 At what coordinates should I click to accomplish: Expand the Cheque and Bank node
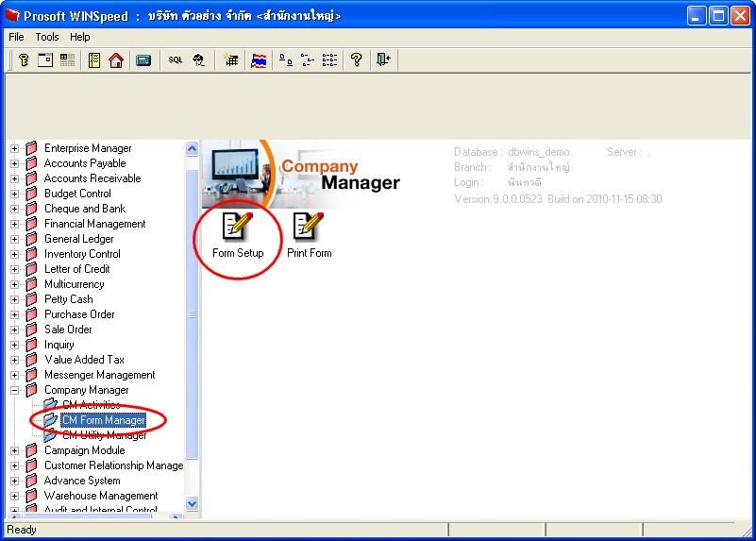pyautogui.click(x=14, y=209)
